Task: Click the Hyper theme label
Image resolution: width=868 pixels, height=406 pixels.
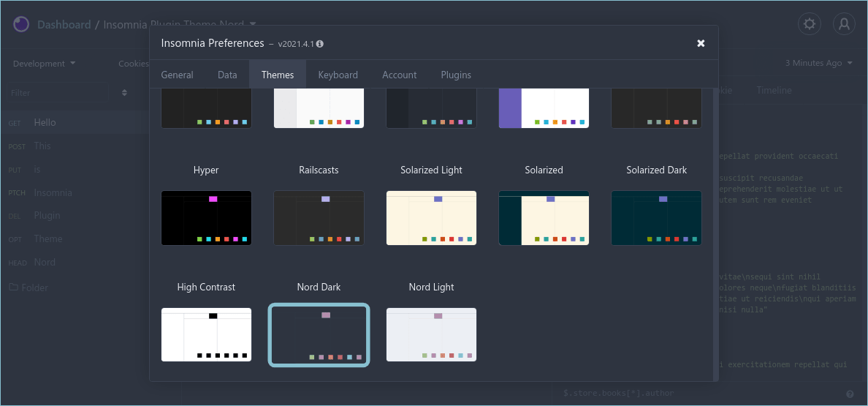Action: point(206,170)
